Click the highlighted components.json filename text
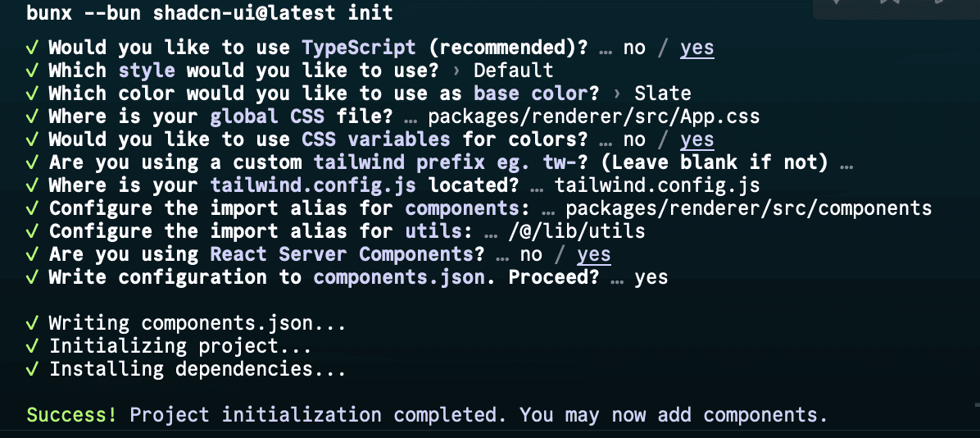The width and height of the screenshot is (980, 438). [399, 278]
